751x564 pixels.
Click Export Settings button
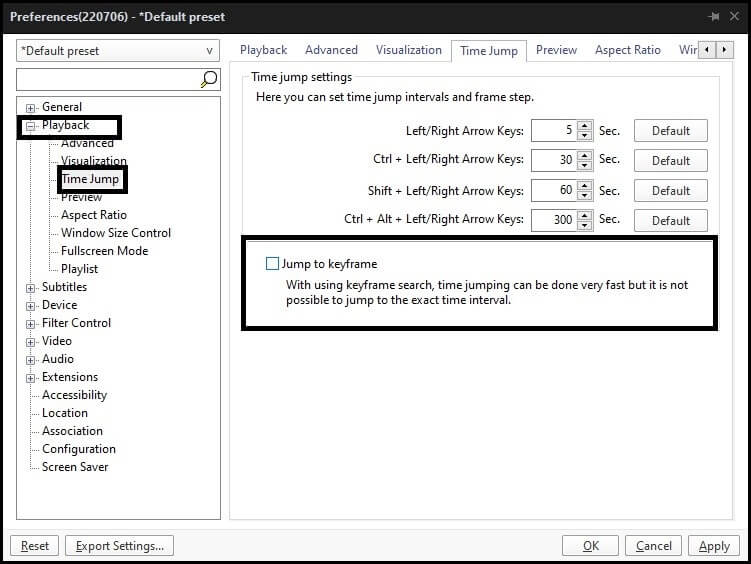(x=119, y=546)
